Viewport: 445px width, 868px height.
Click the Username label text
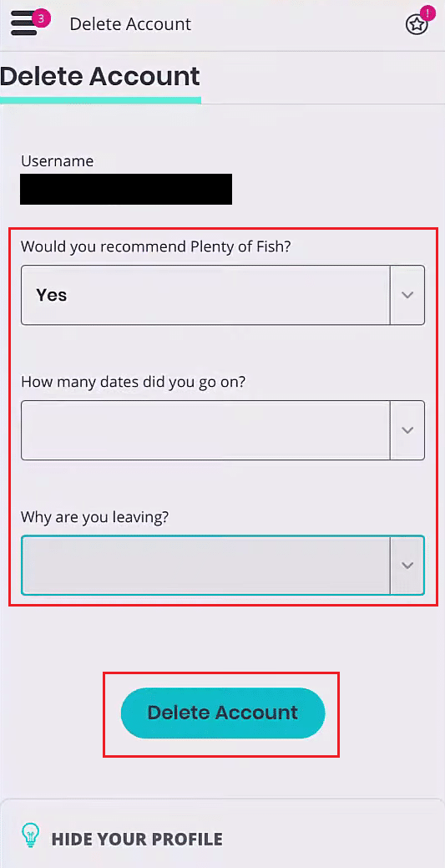pyautogui.click(x=58, y=161)
